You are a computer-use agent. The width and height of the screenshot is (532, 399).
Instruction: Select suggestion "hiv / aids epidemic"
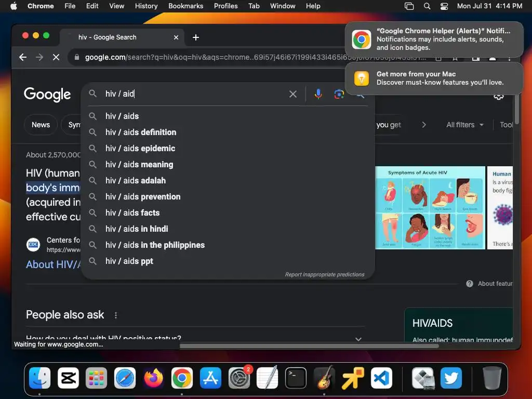coord(228,148)
